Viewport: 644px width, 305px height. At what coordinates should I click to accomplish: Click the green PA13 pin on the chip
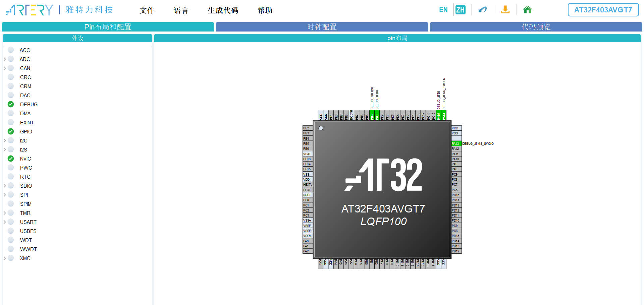coord(455,143)
